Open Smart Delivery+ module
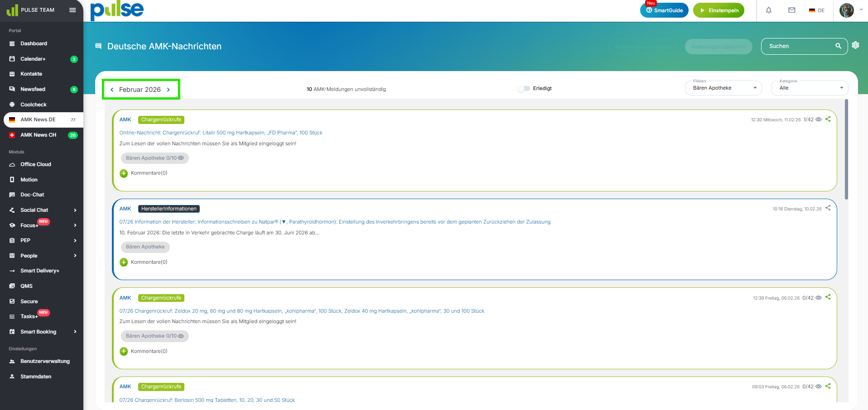868x410 pixels. point(42,271)
